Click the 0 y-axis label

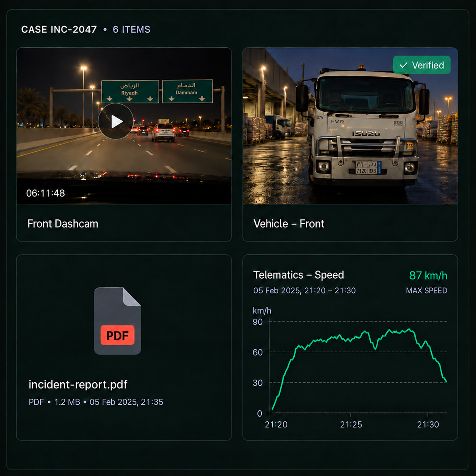click(260, 413)
